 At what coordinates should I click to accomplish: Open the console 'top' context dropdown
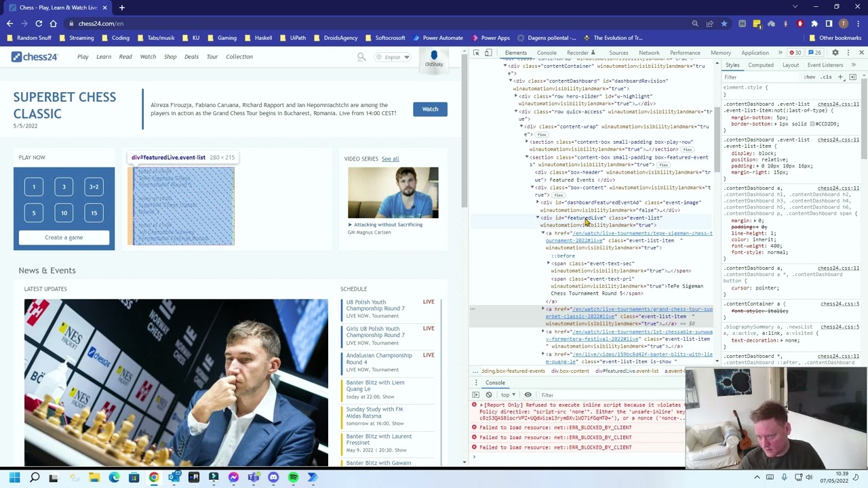(x=508, y=394)
